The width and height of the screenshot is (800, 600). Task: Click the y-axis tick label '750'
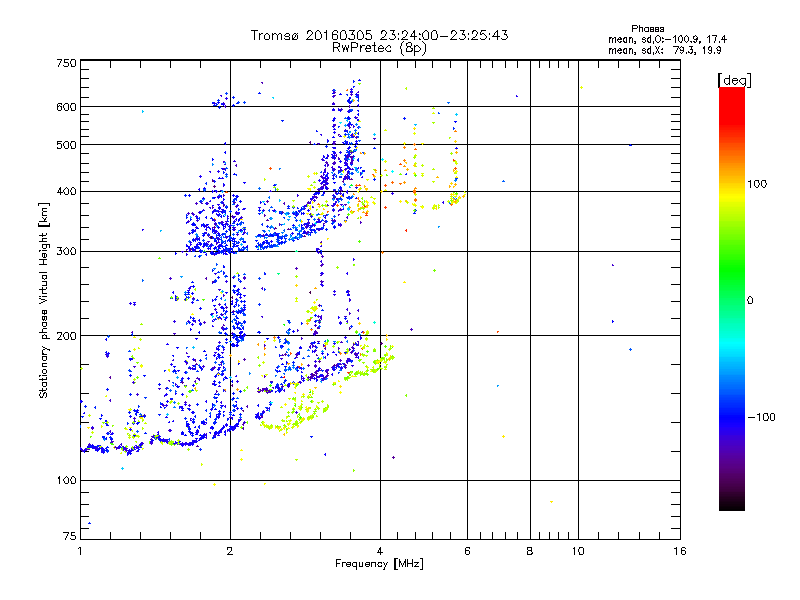(x=66, y=63)
